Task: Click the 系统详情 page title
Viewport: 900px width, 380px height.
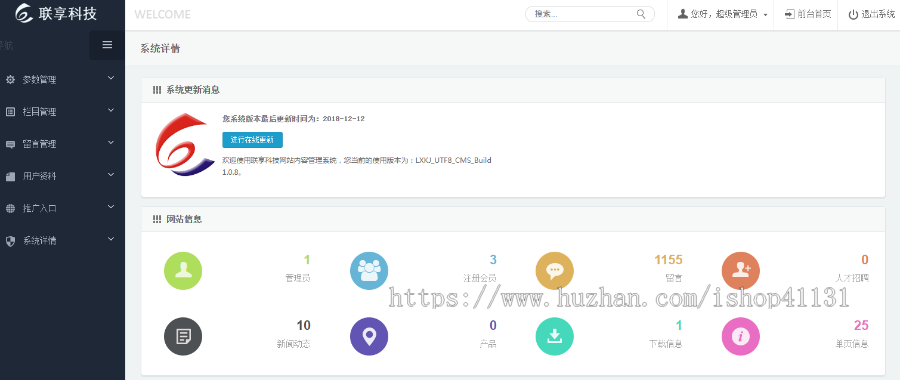Action: click(160, 49)
